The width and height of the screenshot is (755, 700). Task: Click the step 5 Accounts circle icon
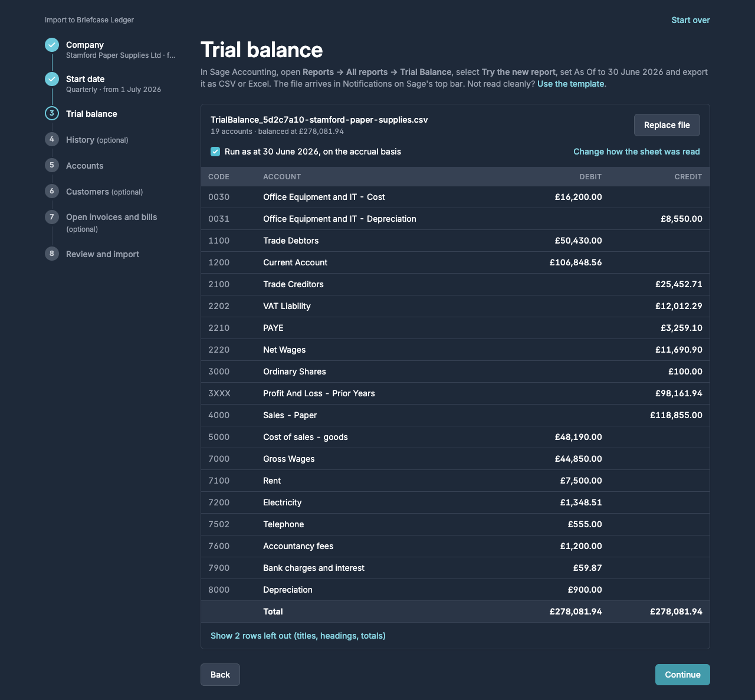[x=52, y=165]
